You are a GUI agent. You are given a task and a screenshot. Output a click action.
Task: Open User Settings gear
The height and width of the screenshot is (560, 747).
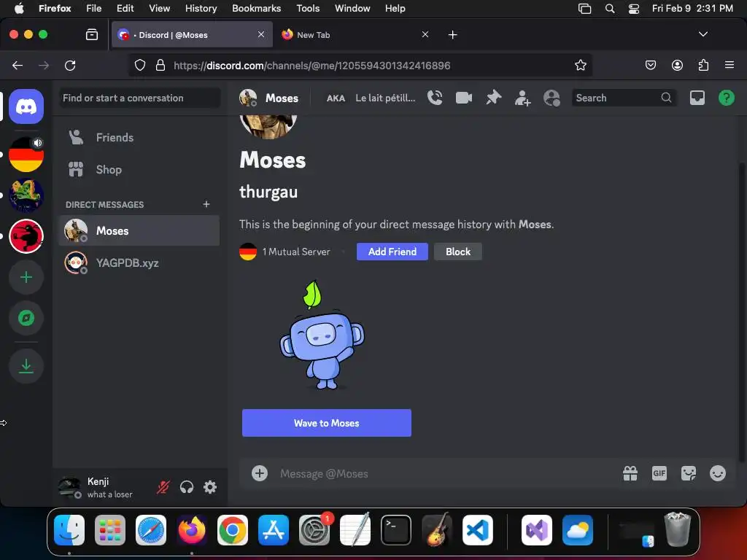pyautogui.click(x=210, y=486)
